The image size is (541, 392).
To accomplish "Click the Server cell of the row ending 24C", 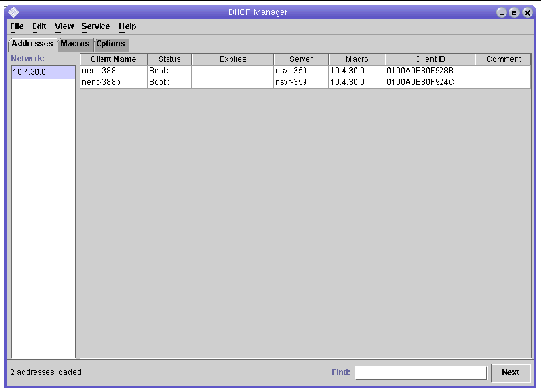I will click(x=302, y=82).
